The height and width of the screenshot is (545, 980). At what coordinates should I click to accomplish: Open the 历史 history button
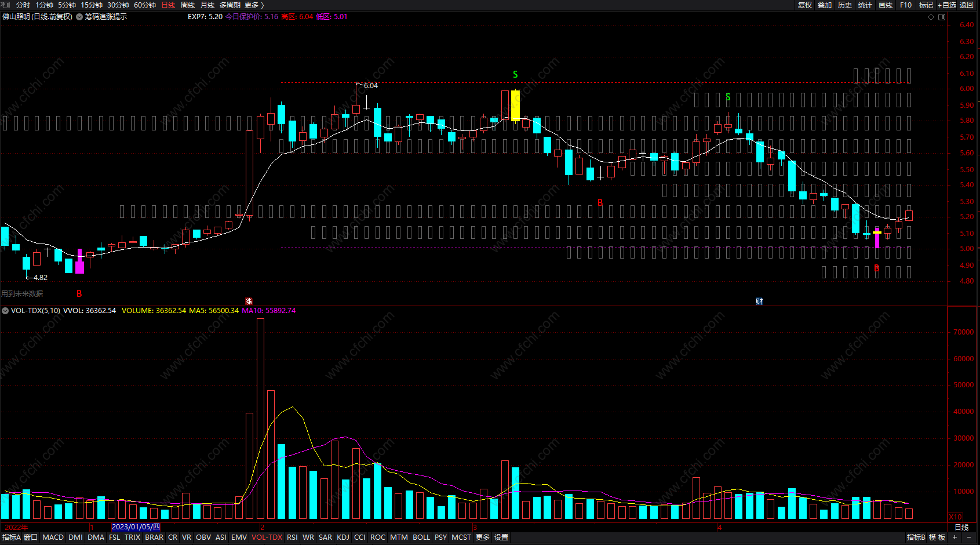845,5
